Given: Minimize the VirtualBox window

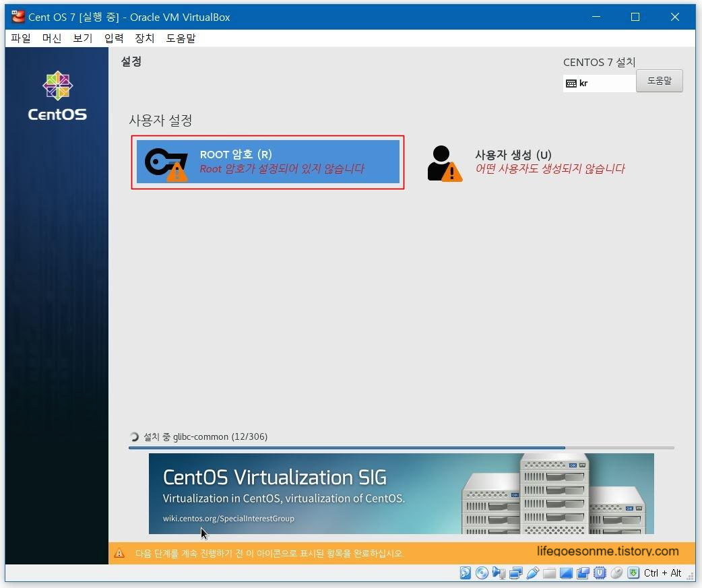Looking at the screenshot, I should [596, 17].
